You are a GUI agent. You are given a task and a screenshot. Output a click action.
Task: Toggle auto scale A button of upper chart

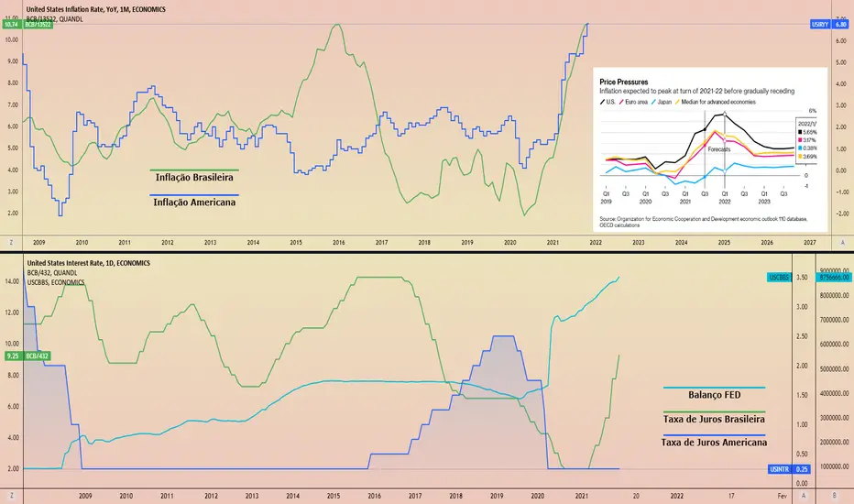(x=843, y=243)
